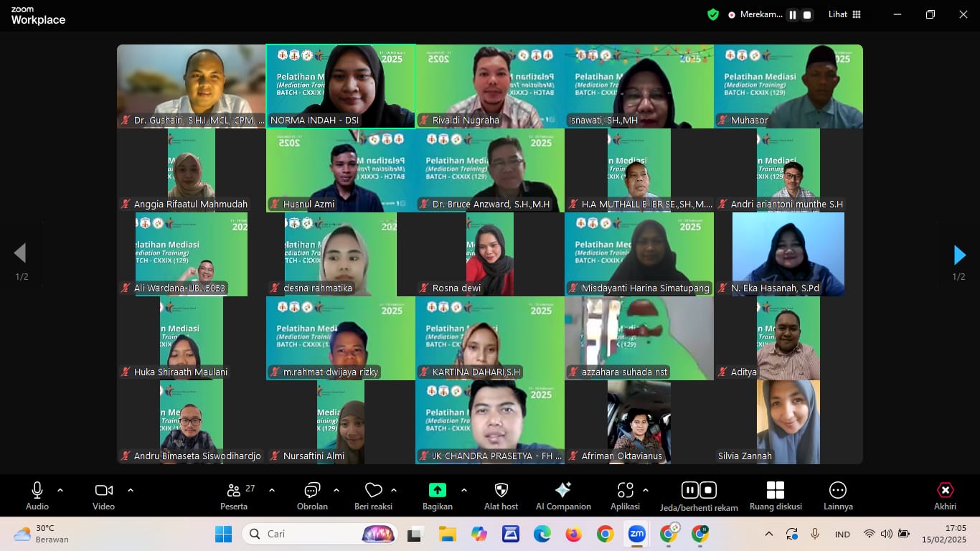Go to next participant page arrow
Viewport: 980px width, 551px height.
pos(959,255)
